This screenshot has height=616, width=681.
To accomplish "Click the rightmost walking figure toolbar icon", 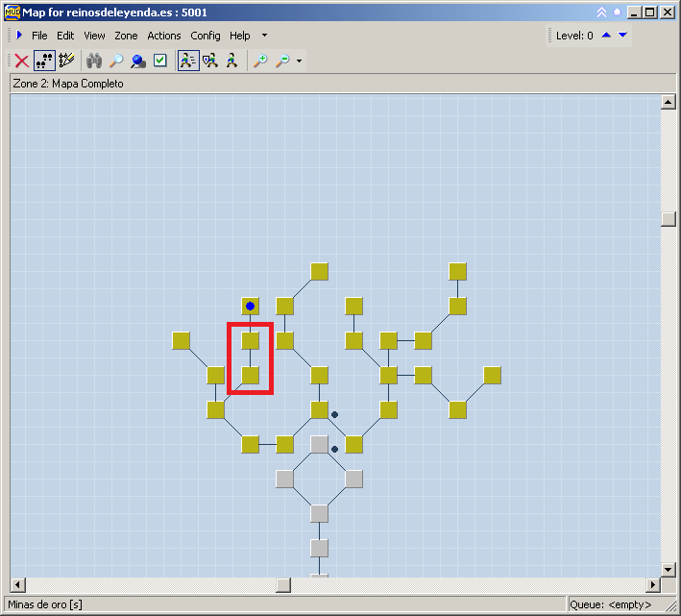I will point(231,61).
